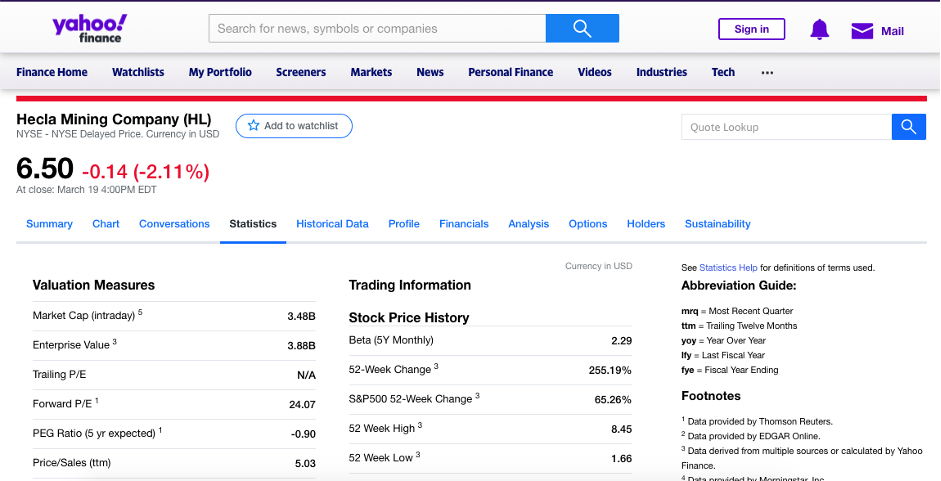
Task: Open Tech in navigation bar
Action: tap(723, 72)
